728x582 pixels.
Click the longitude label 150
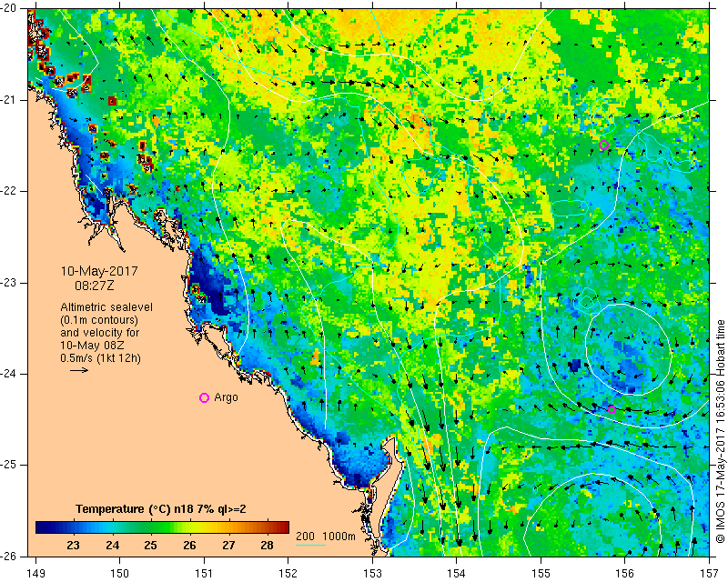pyautogui.click(x=120, y=574)
